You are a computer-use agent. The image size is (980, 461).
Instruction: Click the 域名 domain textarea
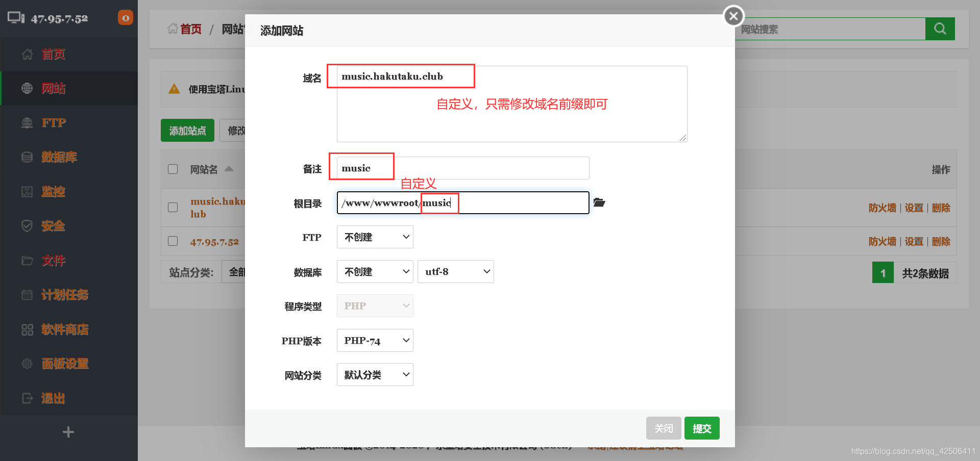(x=512, y=104)
